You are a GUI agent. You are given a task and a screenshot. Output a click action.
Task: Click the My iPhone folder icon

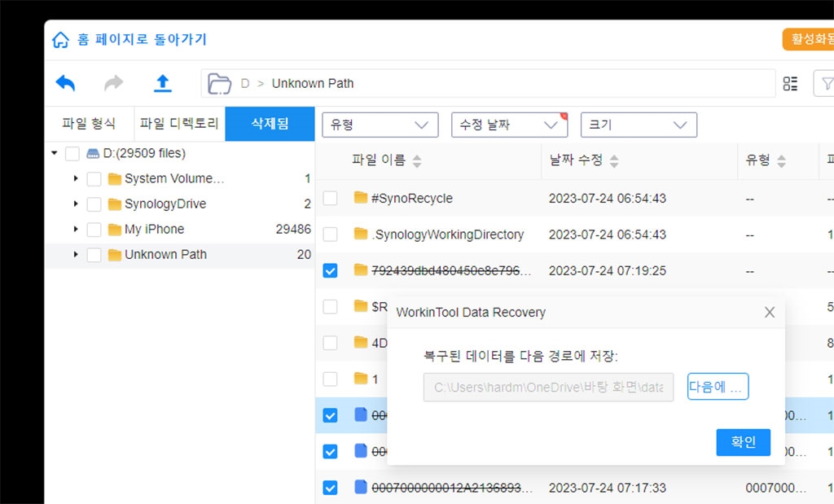click(x=114, y=230)
